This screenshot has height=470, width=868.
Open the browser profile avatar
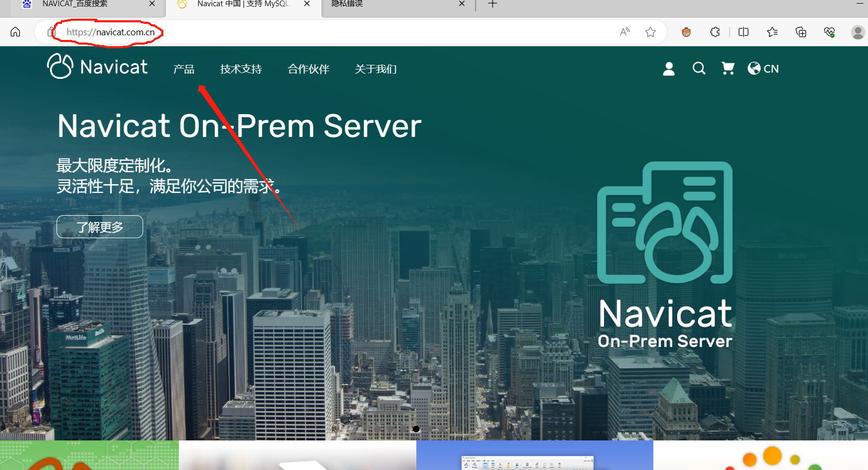click(858, 32)
